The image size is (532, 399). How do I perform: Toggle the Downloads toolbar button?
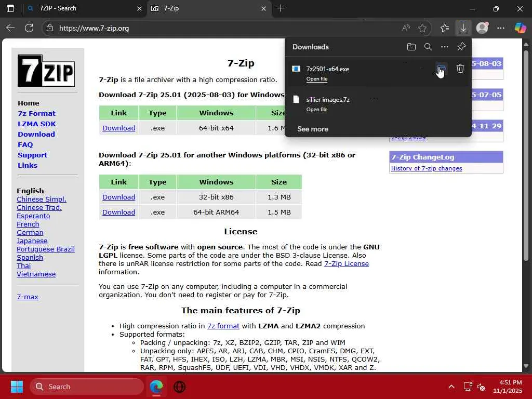pyautogui.click(x=463, y=28)
